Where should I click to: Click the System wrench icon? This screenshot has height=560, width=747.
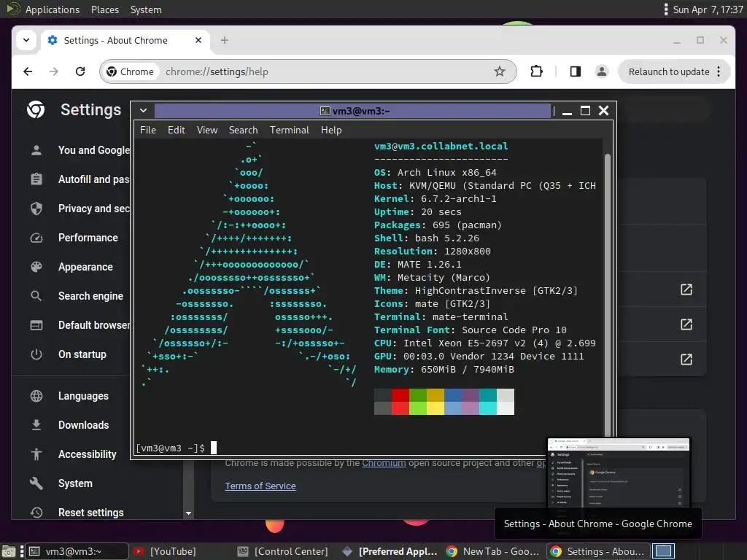point(36,483)
